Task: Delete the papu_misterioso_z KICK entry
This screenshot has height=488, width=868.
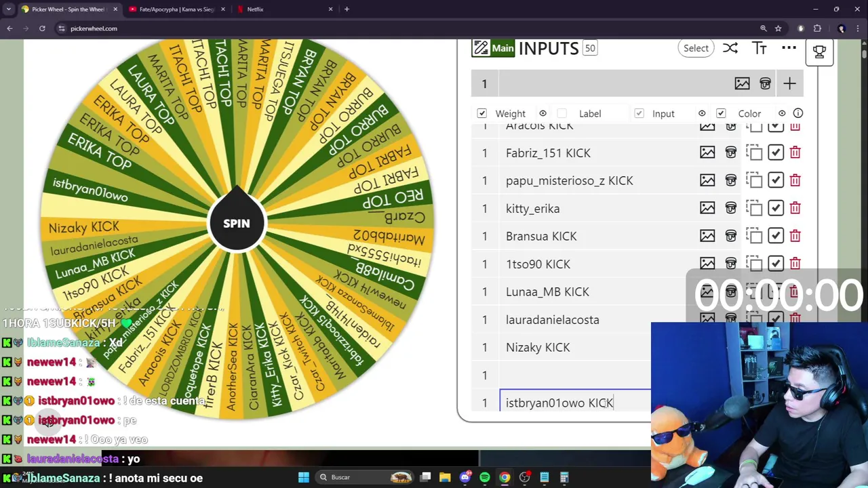Action: pos(795,180)
